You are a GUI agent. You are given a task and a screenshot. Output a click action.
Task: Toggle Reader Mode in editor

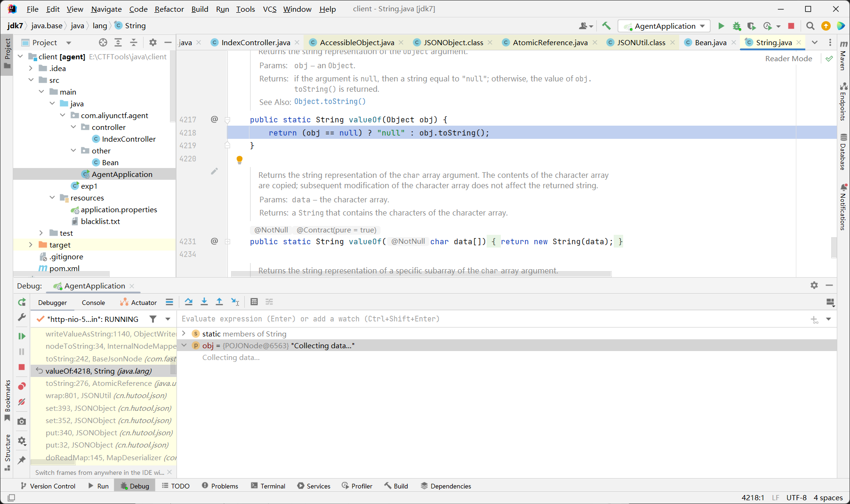pos(789,58)
